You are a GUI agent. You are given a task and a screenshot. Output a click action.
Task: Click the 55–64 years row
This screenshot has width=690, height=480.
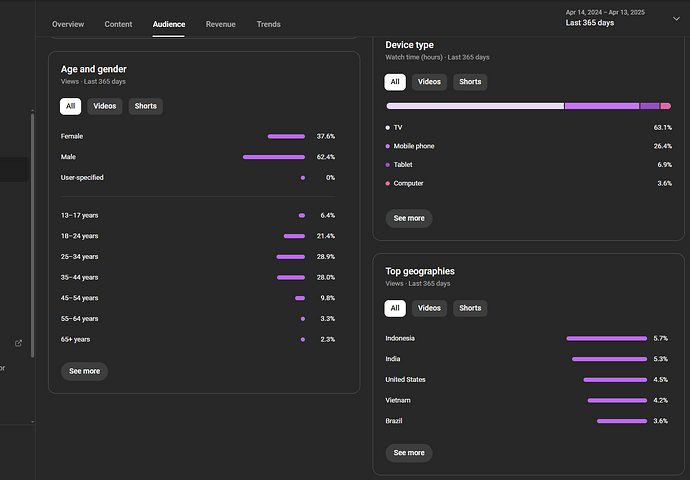coord(198,319)
